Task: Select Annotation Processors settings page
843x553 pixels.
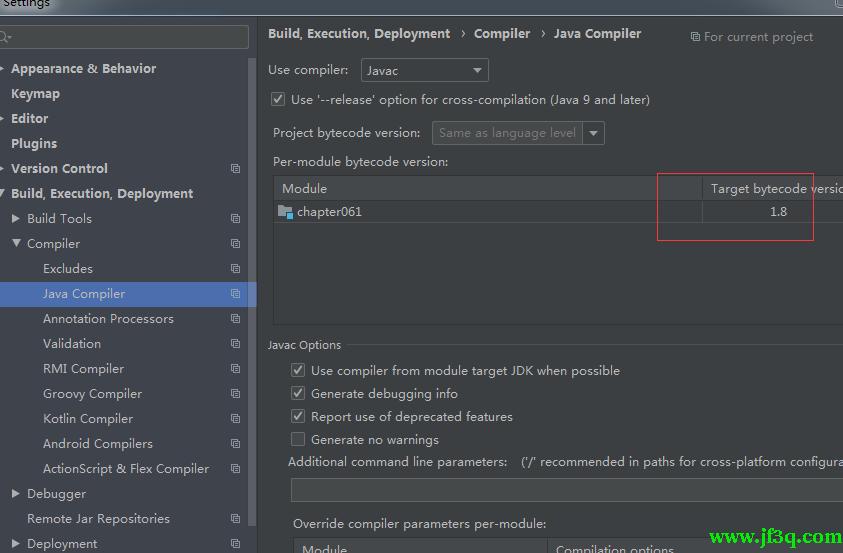Action: click(x=108, y=319)
